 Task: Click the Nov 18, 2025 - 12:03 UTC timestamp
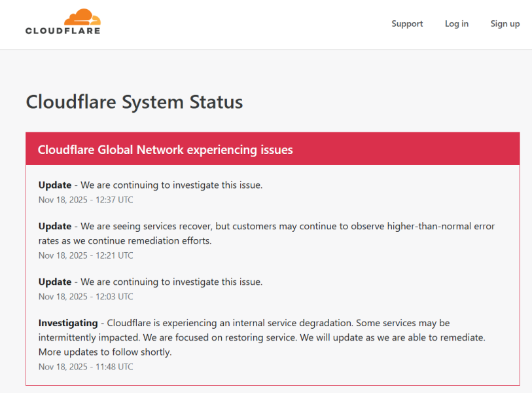[x=86, y=297]
